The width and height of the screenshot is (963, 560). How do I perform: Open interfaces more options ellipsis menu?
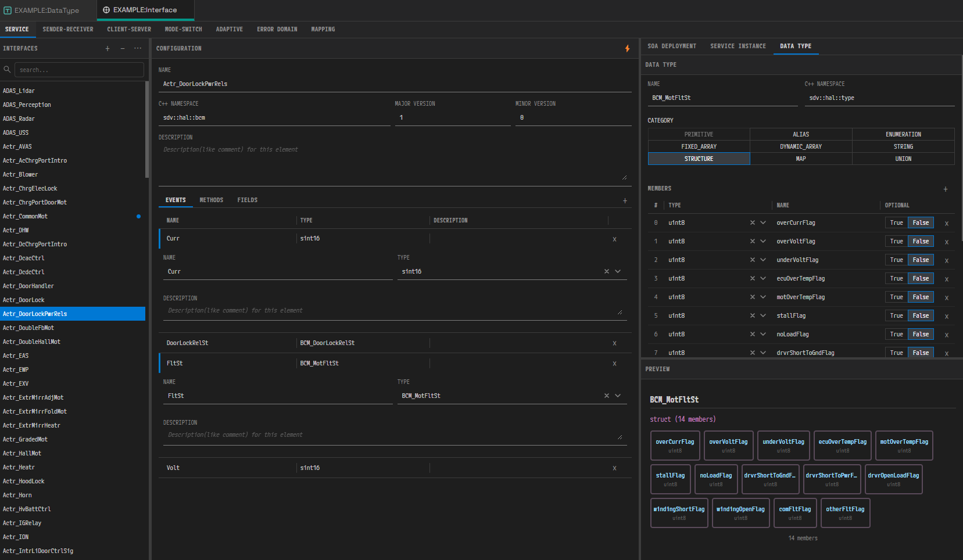pyautogui.click(x=138, y=49)
